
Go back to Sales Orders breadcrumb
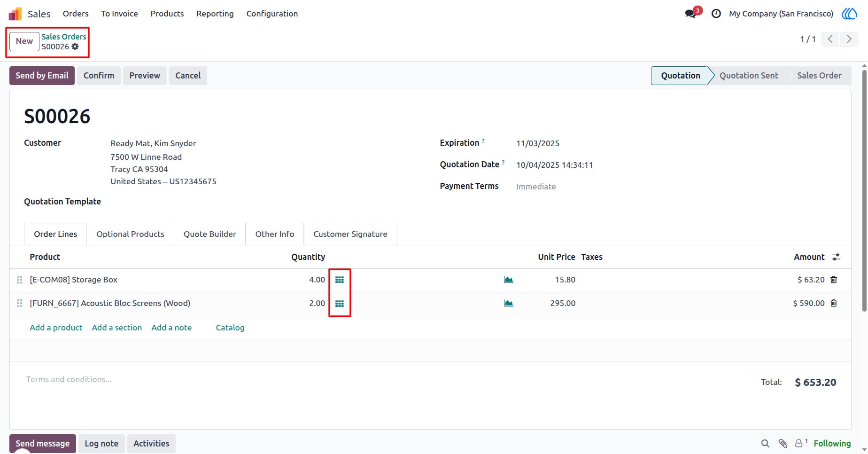(64, 37)
